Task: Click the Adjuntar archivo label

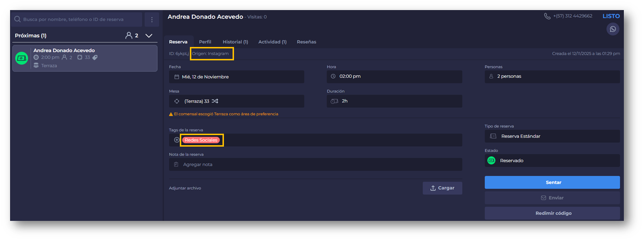Action: coord(185,188)
